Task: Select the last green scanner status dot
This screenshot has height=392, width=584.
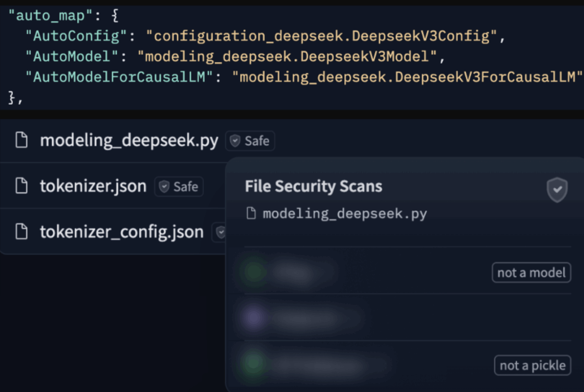Action: click(x=254, y=363)
